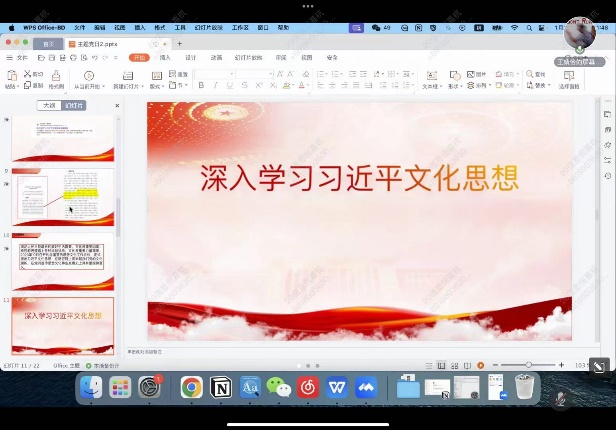Select the slide 9 thumbnail with highlighted text
616x430 pixels.
(63, 196)
